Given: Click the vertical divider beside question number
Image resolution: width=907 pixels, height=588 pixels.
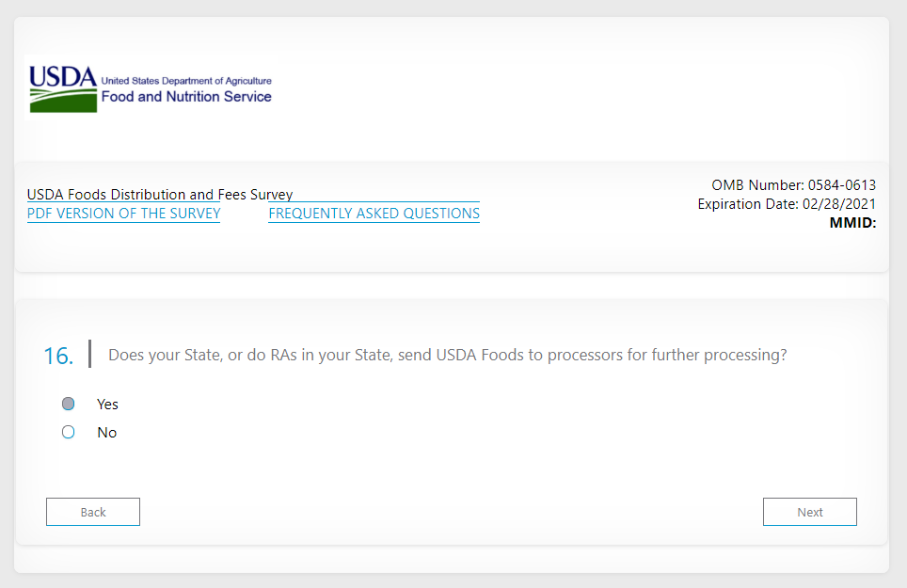Looking at the screenshot, I should click(89, 354).
